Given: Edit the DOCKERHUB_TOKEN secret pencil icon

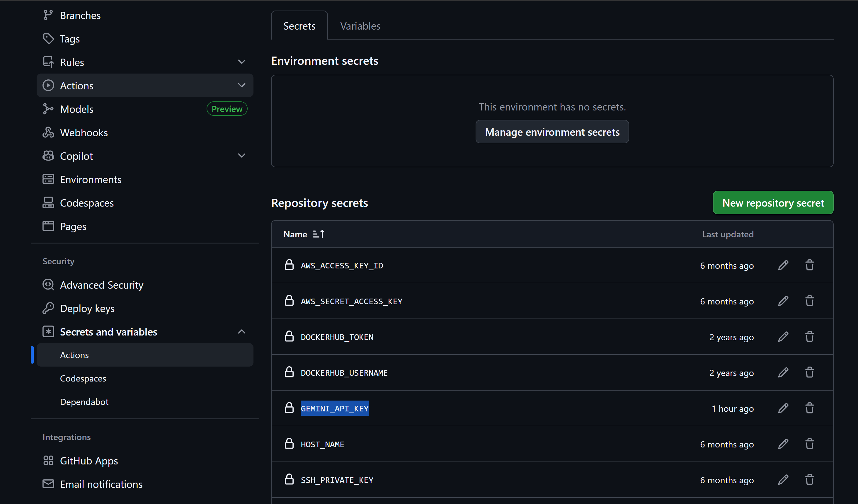Looking at the screenshot, I should [x=783, y=337].
